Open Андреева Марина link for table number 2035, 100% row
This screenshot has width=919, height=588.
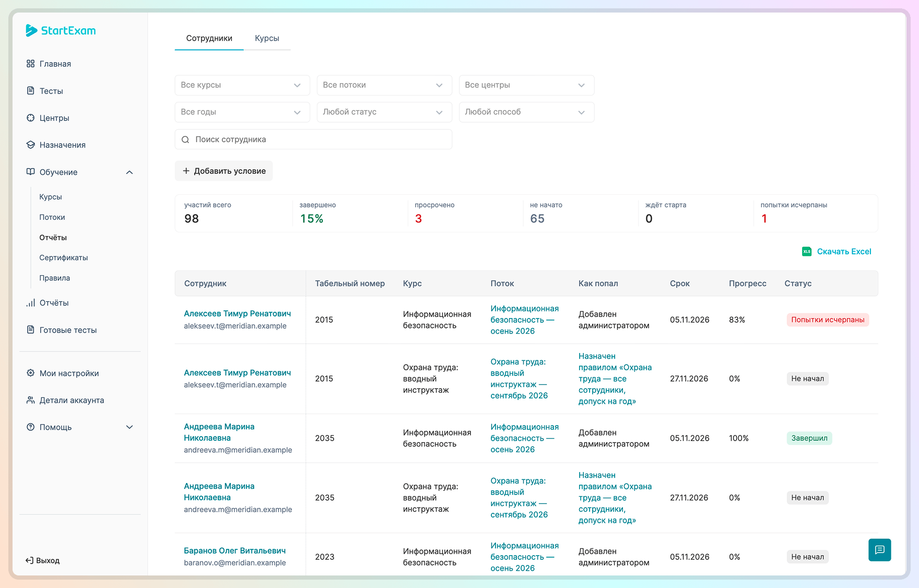[x=219, y=432]
